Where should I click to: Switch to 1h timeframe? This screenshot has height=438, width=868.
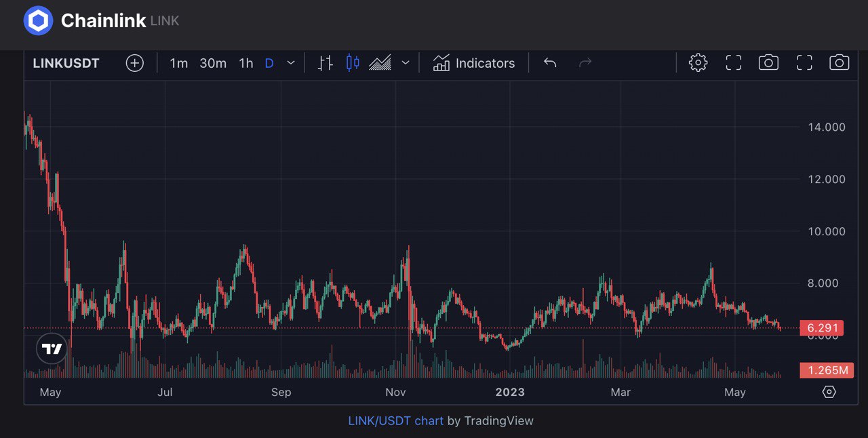246,63
